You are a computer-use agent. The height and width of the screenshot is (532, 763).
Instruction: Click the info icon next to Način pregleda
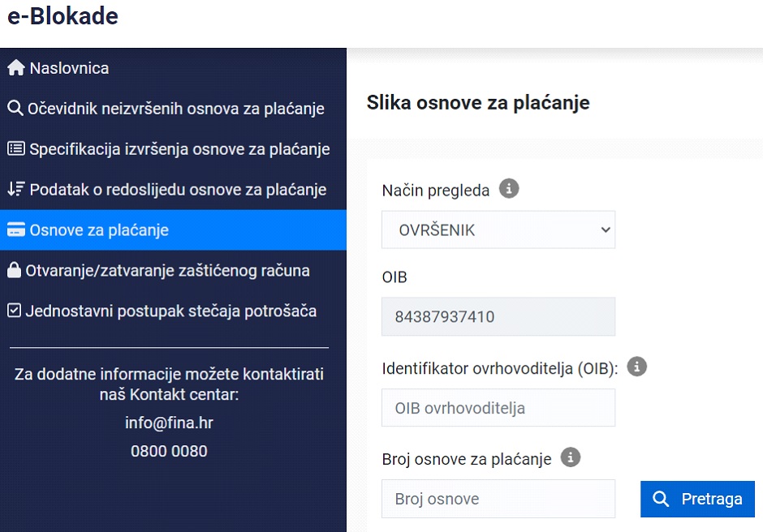pos(509,189)
